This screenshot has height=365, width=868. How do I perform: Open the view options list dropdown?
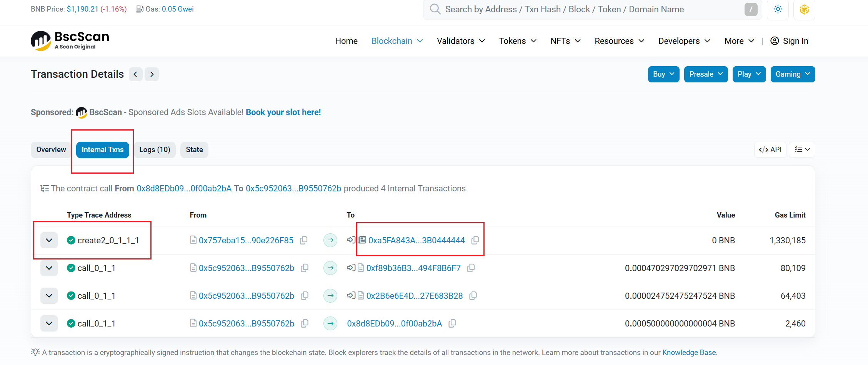pos(802,150)
